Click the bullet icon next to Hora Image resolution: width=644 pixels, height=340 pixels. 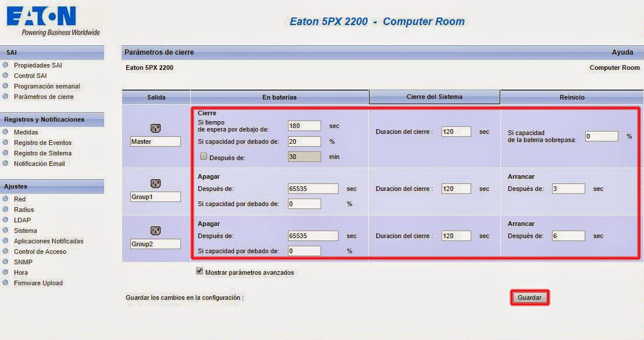(x=6, y=272)
